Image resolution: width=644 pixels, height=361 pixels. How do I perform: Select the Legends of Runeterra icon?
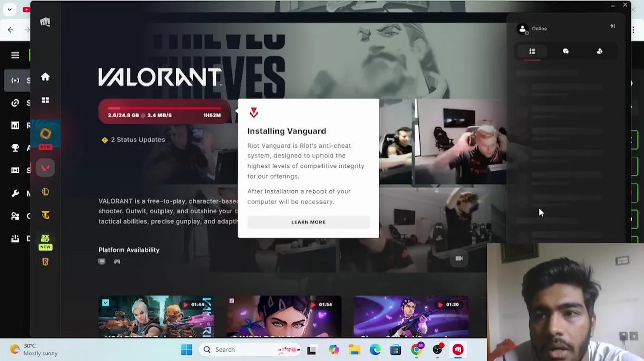pyautogui.click(x=45, y=262)
